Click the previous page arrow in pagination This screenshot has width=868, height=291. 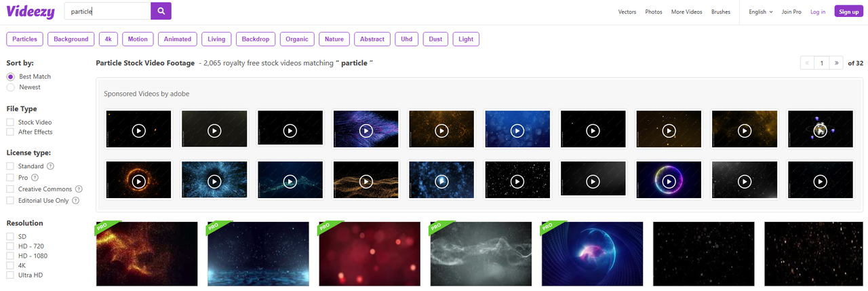tap(807, 63)
